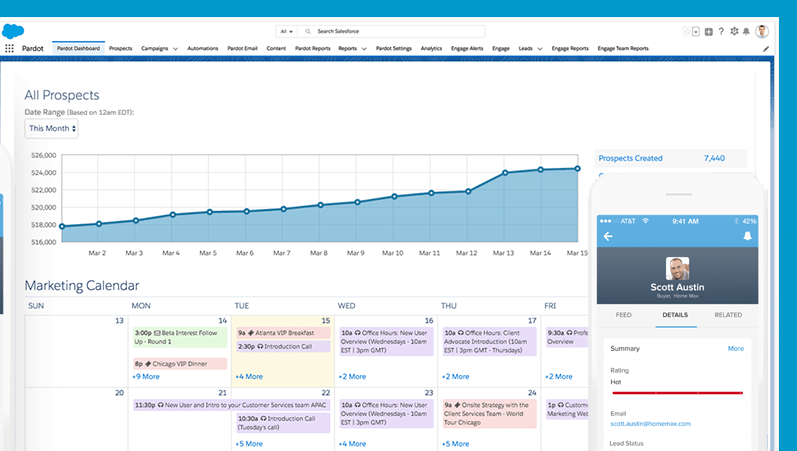The width and height of the screenshot is (797, 451).
Task: Open Wednesday 16 Office Hours New User event
Action: point(386,342)
